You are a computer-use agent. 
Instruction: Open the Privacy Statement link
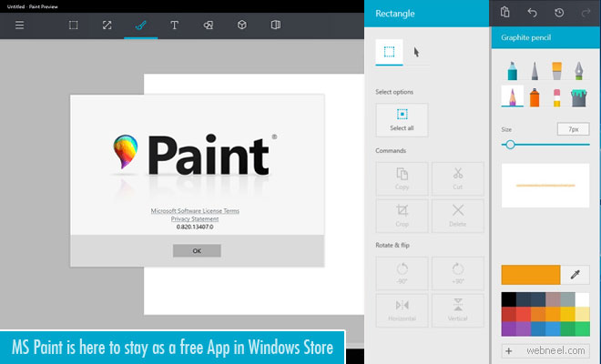click(x=195, y=218)
